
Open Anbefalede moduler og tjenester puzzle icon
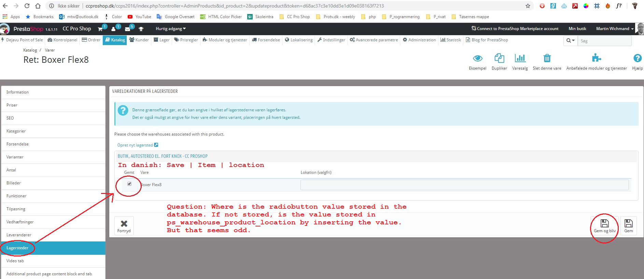pos(597,58)
